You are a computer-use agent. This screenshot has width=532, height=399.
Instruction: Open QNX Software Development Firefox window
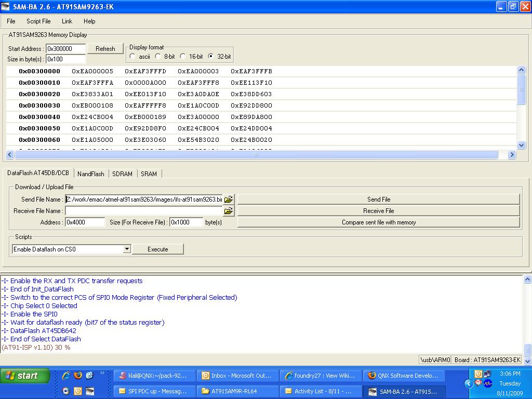tap(404, 376)
